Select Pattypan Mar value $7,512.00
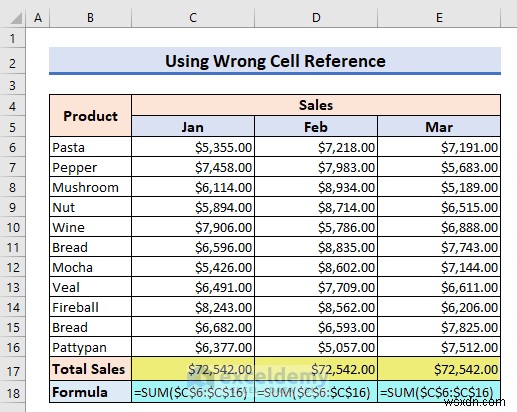 pos(439,347)
